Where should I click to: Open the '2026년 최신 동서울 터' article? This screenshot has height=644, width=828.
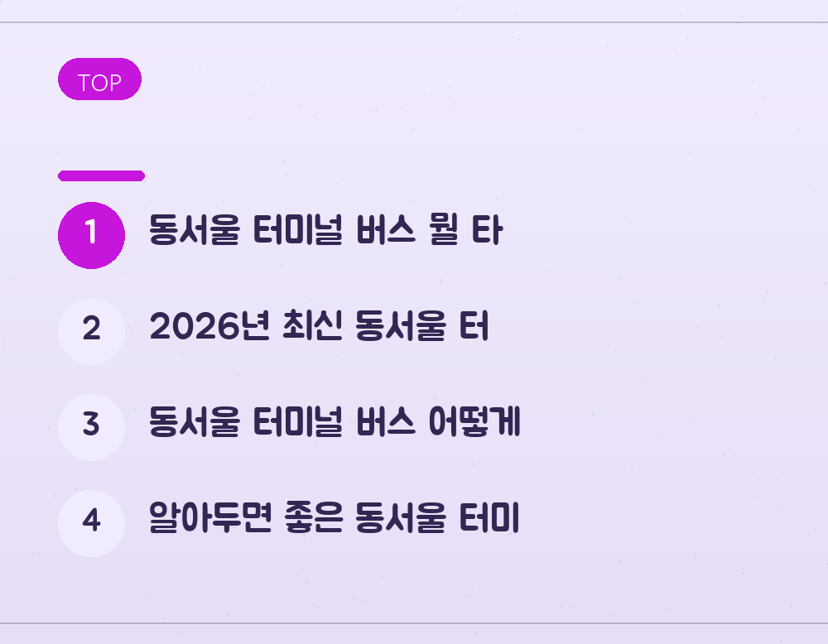pyautogui.click(x=319, y=326)
